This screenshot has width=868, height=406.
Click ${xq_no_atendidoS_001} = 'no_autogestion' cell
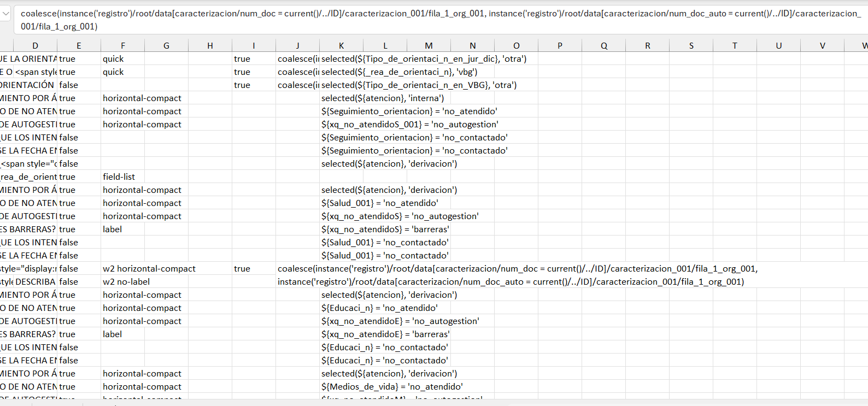tap(409, 124)
